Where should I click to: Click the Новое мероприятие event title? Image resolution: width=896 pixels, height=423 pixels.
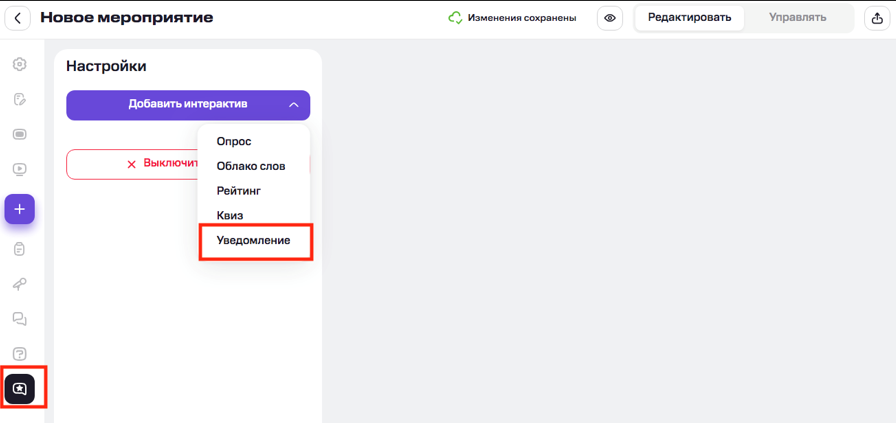127,18
